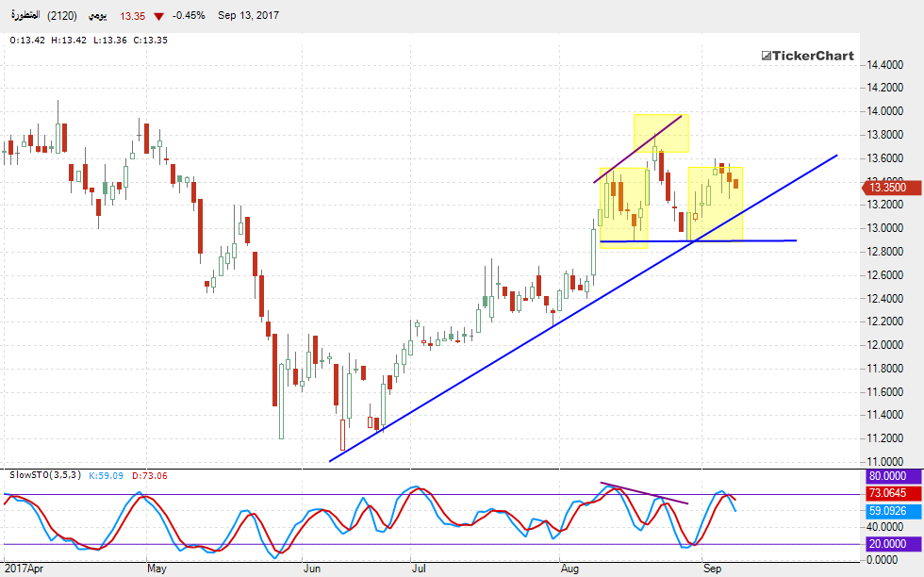Select the topmost yellow highlight rectangle
The width and height of the screenshot is (924, 577).
point(660,133)
